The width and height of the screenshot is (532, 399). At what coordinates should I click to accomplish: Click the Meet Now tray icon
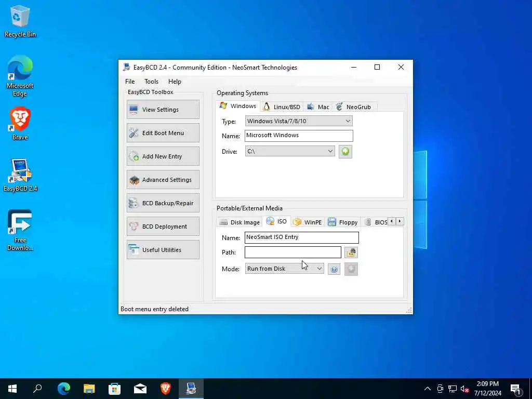coord(440,389)
